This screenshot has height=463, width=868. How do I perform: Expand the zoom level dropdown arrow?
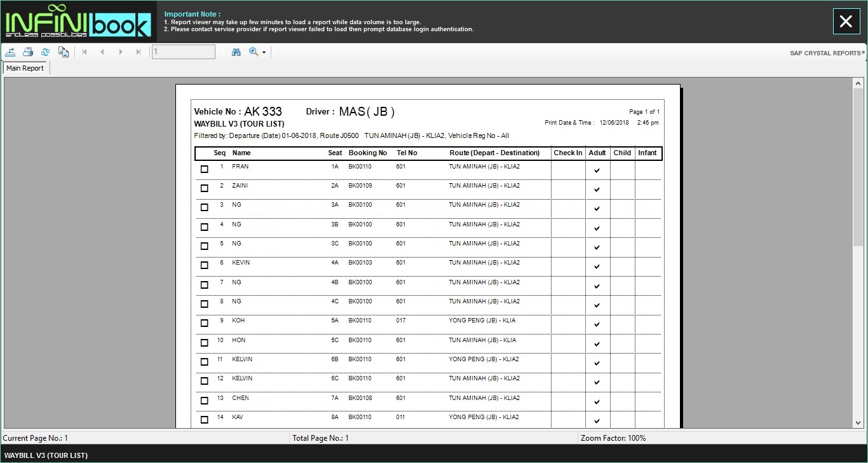[x=264, y=53]
